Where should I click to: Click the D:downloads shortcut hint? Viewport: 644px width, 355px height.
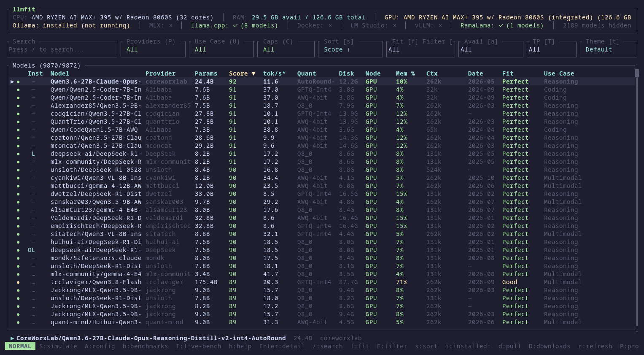point(550,346)
